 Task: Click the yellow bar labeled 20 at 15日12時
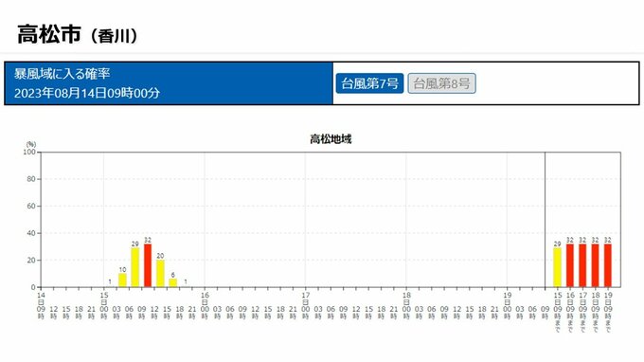coord(160,274)
